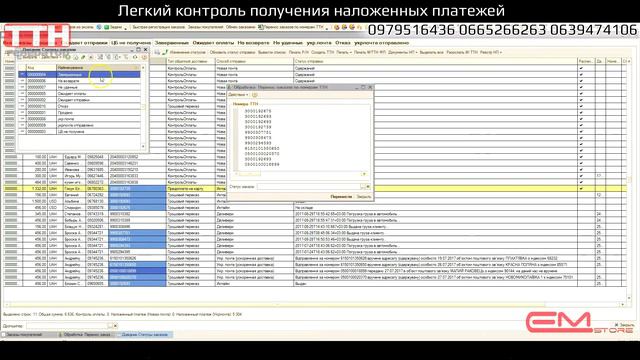
Task: Switch to Дневник Статусы заказов window tab at bottom
Action: (x=145, y=335)
